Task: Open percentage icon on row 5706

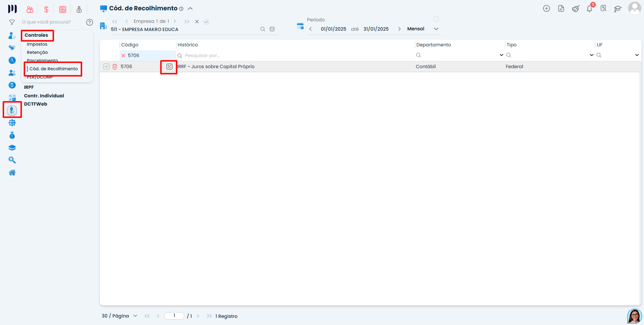Action: (x=169, y=67)
